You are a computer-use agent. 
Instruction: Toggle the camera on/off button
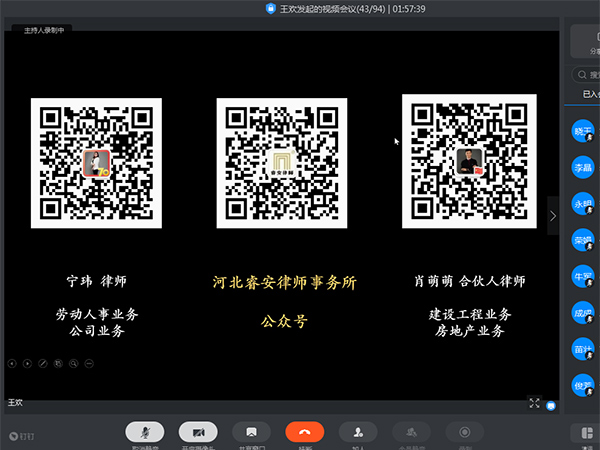tap(198, 431)
